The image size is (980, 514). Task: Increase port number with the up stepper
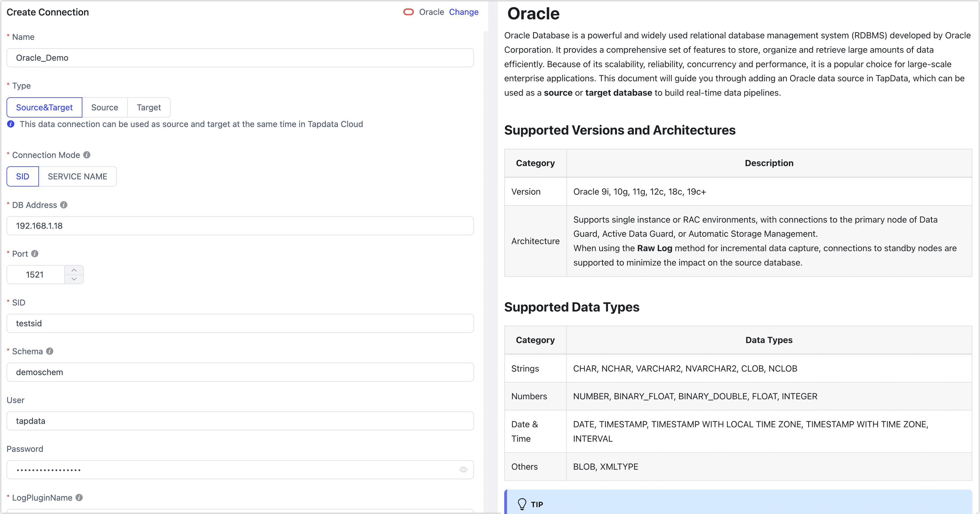click(x=74, y=270)
